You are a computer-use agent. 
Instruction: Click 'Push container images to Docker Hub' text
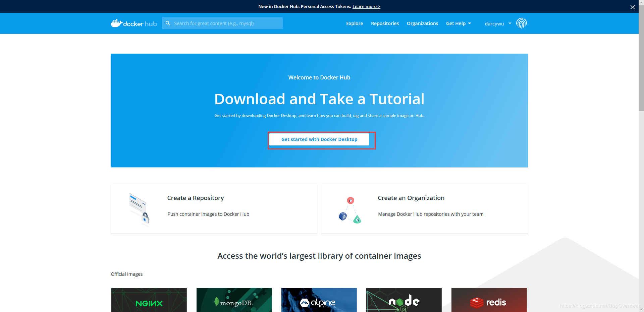click(x=208, y=214)
